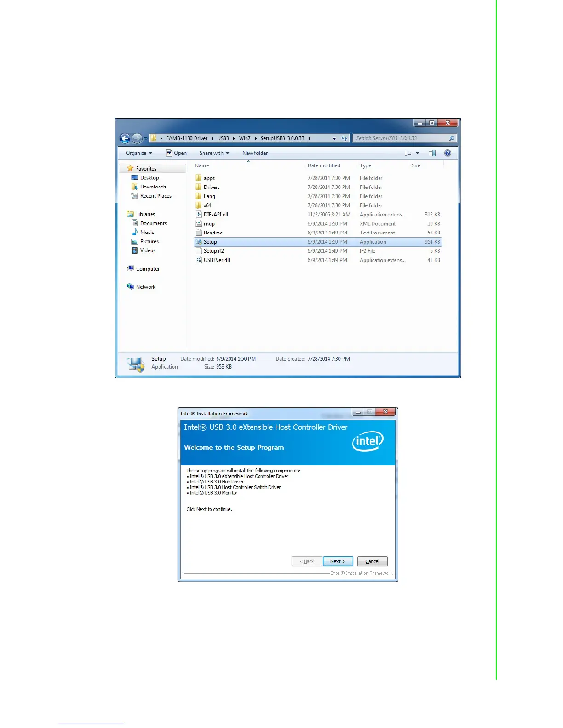Click the XML Document type cell
Viewport: 563px width, 728px height.
[x=378, y=224]
